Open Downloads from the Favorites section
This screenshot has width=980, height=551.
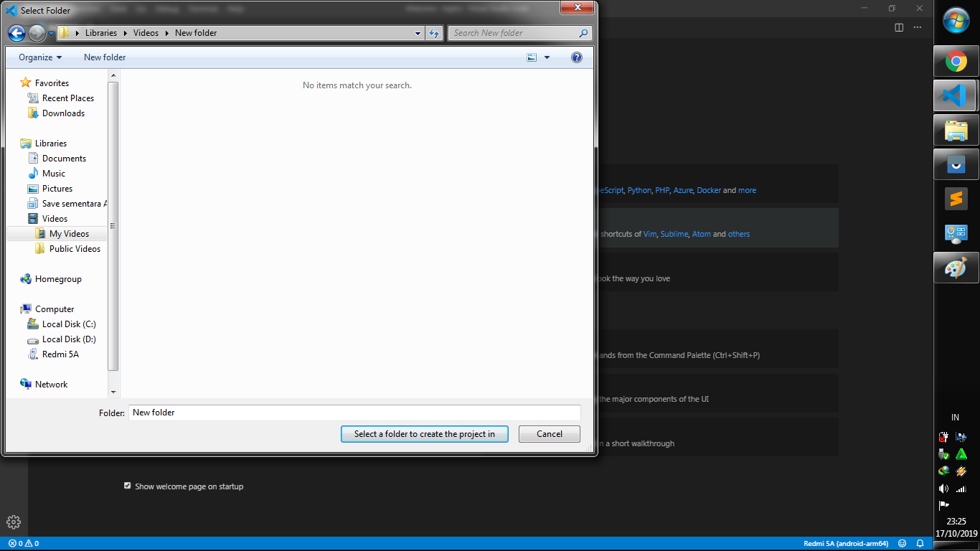tap(63, 113)
